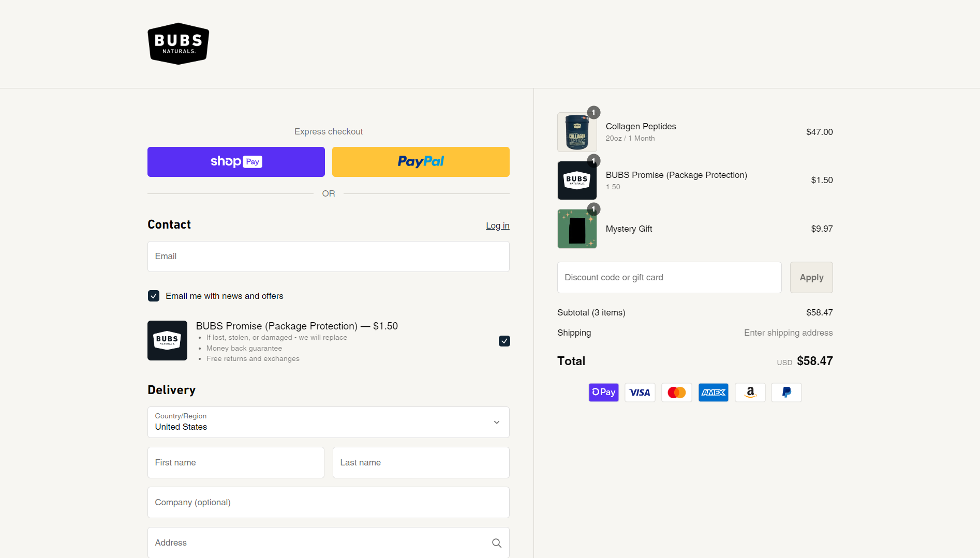
Task: Click BUBS Promise logo in package protection row
Action: [x=167, y=340]
